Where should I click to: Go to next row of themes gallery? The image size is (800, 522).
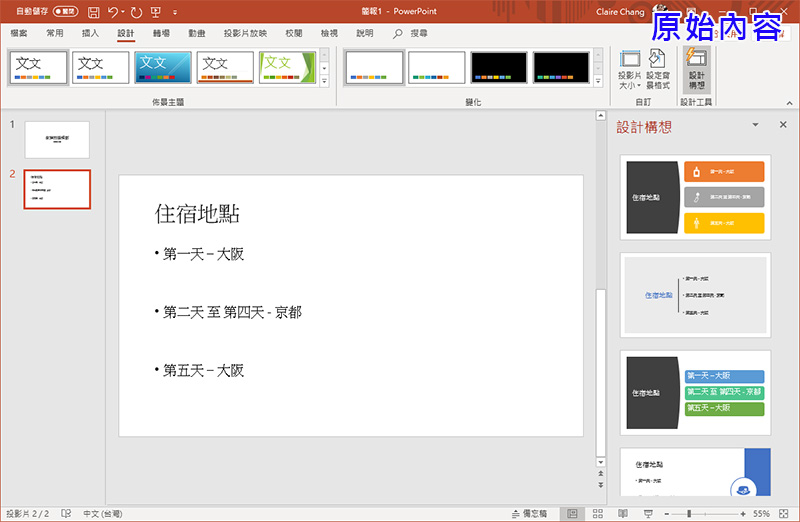tap(324, 68)
